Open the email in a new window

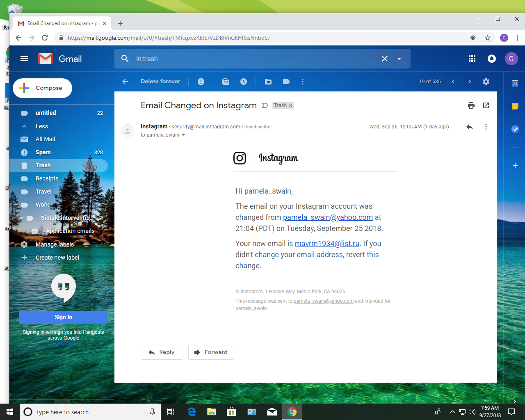[x=486, y=105]
